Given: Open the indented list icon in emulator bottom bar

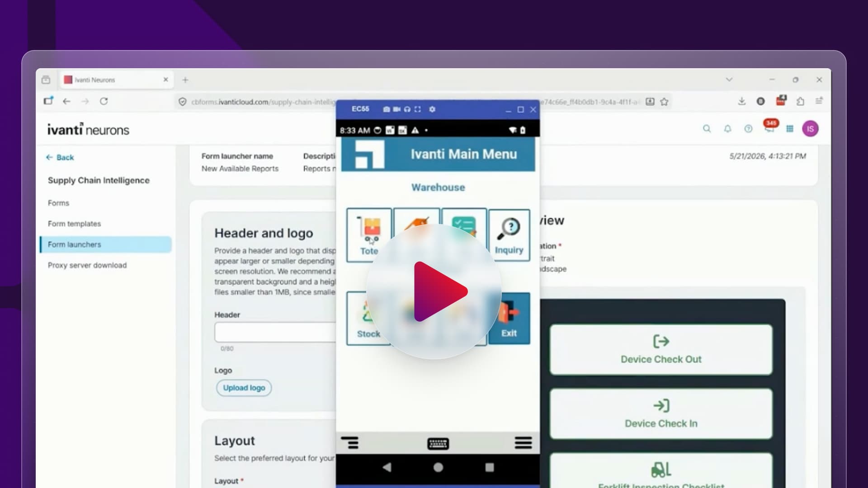Looking at the screenshot, I should pyautogui.click(x=350, y=443).
